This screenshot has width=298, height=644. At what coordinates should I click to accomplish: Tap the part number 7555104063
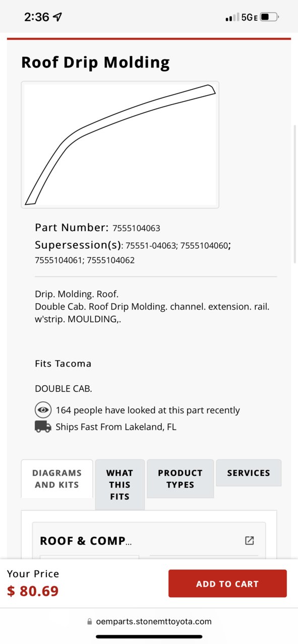(136, 228)
